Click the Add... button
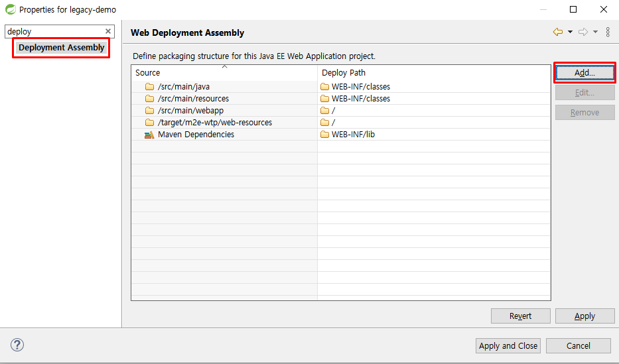 585,73
